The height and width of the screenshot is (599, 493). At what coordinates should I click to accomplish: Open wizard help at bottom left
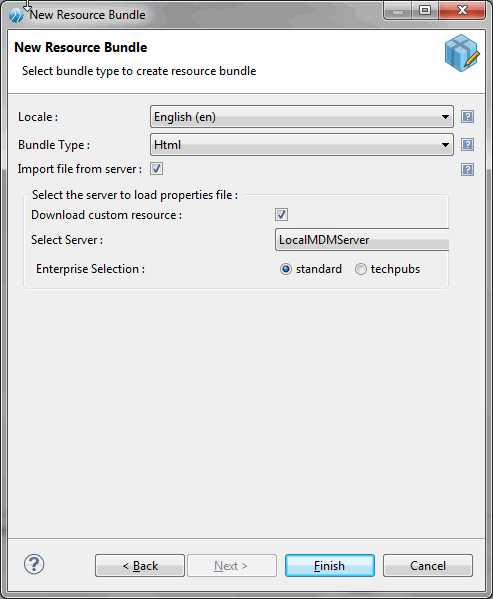click(34, 564)
